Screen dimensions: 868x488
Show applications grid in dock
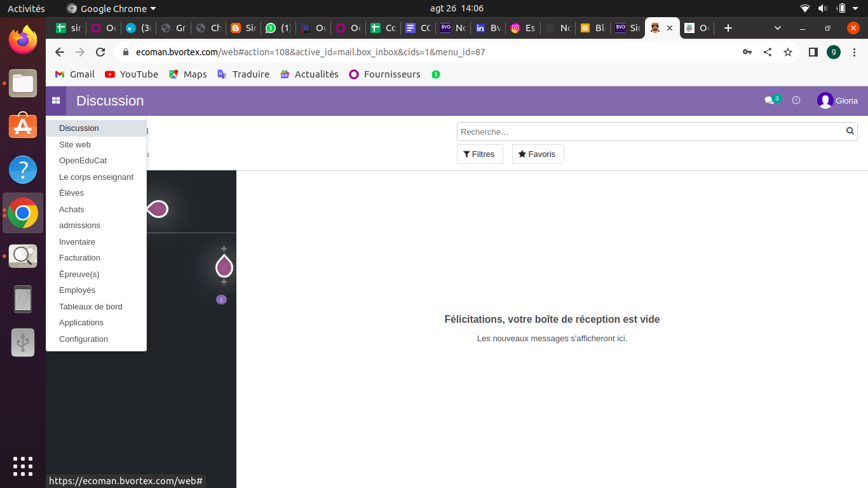[x=23, y=466]
